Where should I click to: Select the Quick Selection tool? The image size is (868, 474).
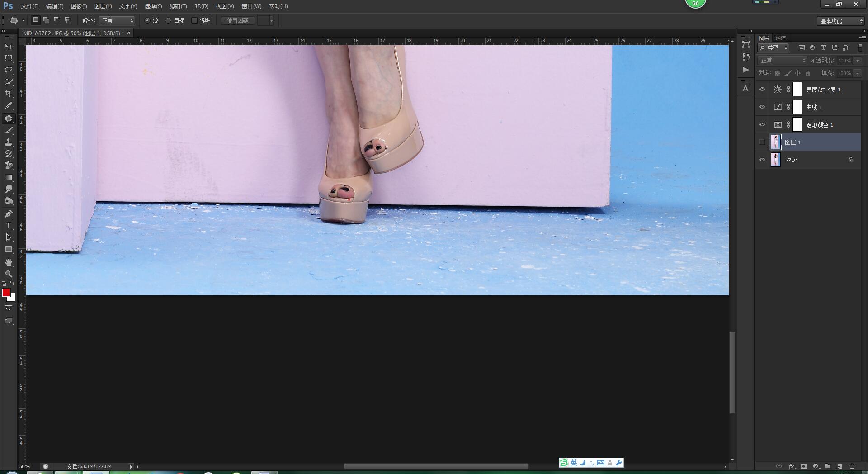[9, 82]
